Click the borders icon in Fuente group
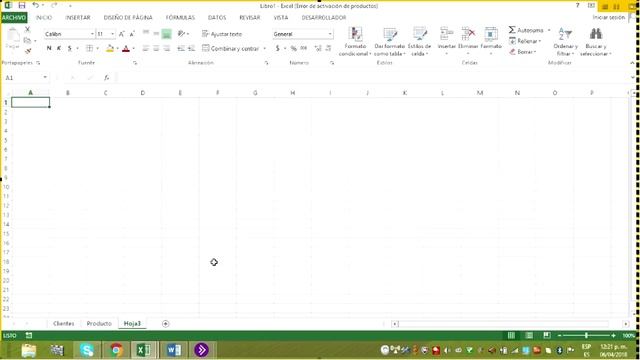 coord(89,48)
